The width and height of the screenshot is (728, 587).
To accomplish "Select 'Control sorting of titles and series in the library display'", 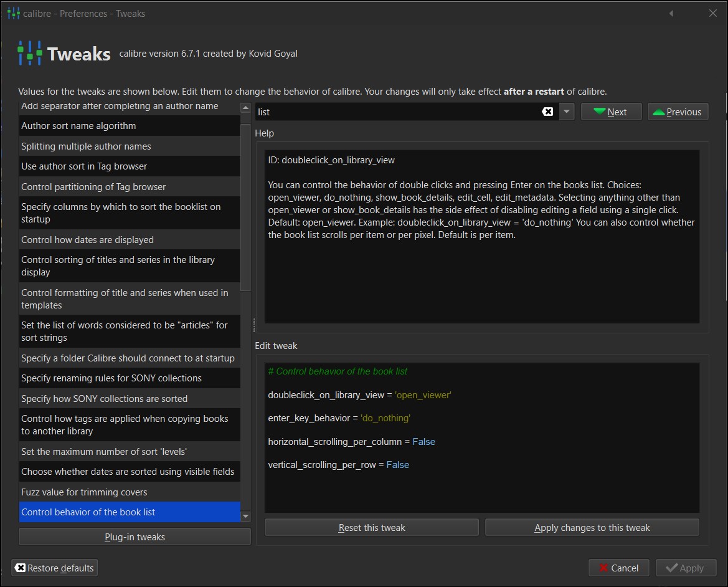I will (130, 266).
